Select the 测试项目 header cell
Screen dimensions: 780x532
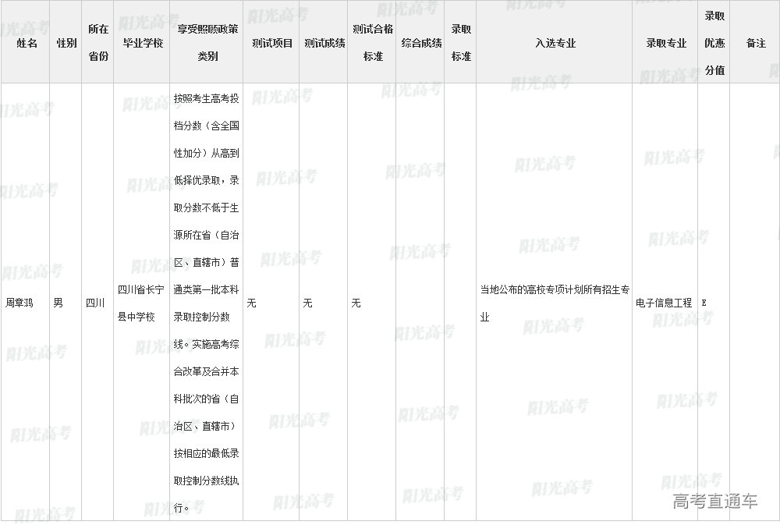[x=272, y=44]
